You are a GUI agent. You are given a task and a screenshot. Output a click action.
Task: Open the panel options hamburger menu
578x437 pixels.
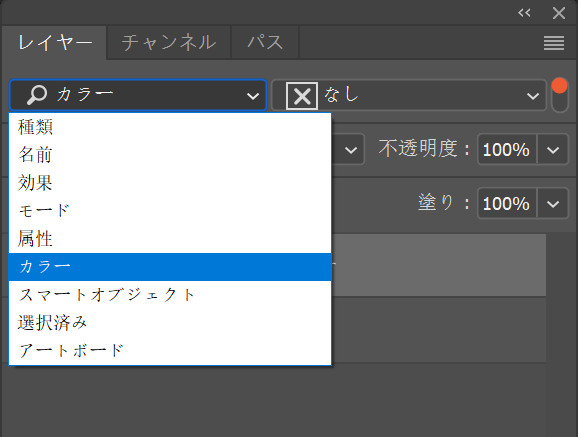coord(554,43)
